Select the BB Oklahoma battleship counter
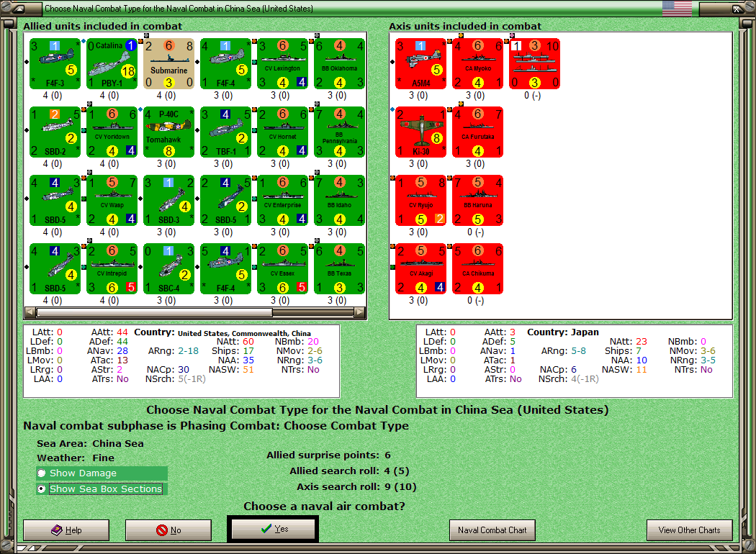This screenshot has width=756, height=554. [x=339, y=64]
